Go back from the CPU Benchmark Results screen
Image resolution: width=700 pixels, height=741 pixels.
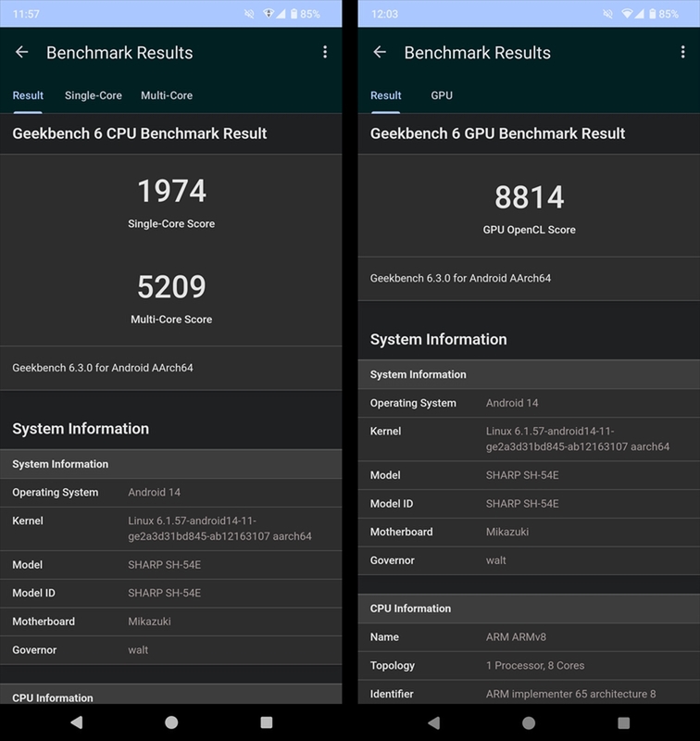21,52
